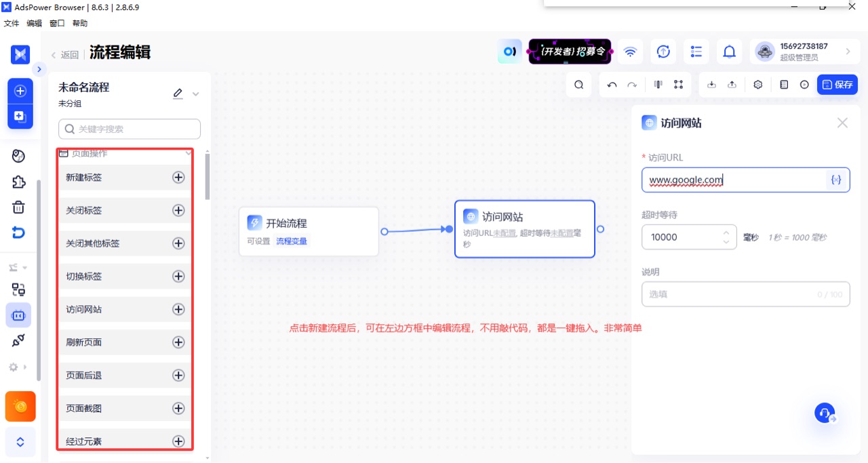Click the export flow upload icon
The height and width of the screenshot is (463, 868).
click(x=732, y=85)
